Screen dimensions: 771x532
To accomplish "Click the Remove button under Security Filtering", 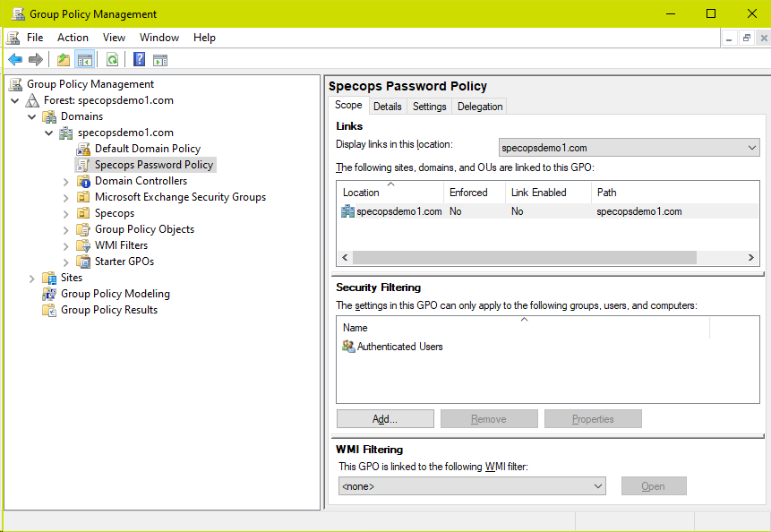I will point(489,419).
